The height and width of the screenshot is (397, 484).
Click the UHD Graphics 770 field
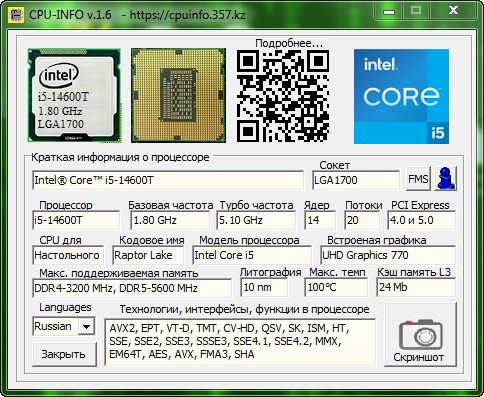click(x=388, y=255)
